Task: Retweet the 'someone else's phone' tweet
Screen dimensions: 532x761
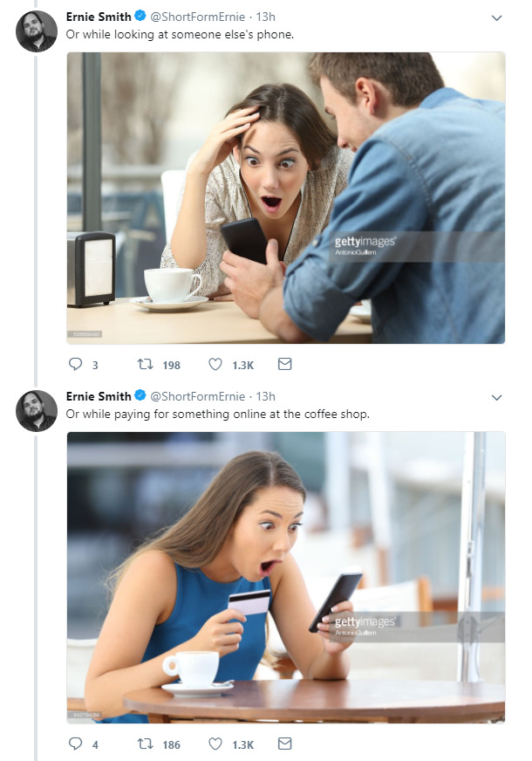Action: click(x=145, y=365)
